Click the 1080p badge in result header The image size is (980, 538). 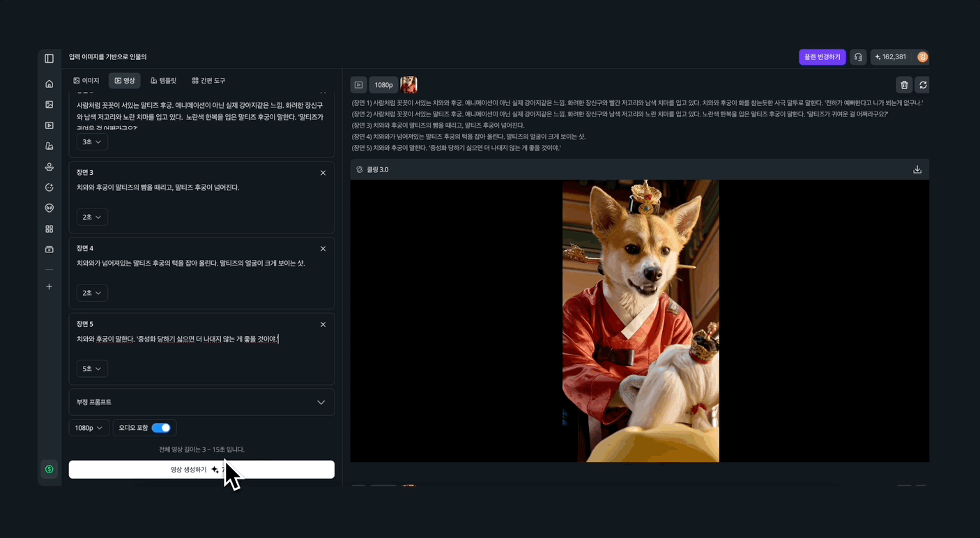click(x=383, y=85)
